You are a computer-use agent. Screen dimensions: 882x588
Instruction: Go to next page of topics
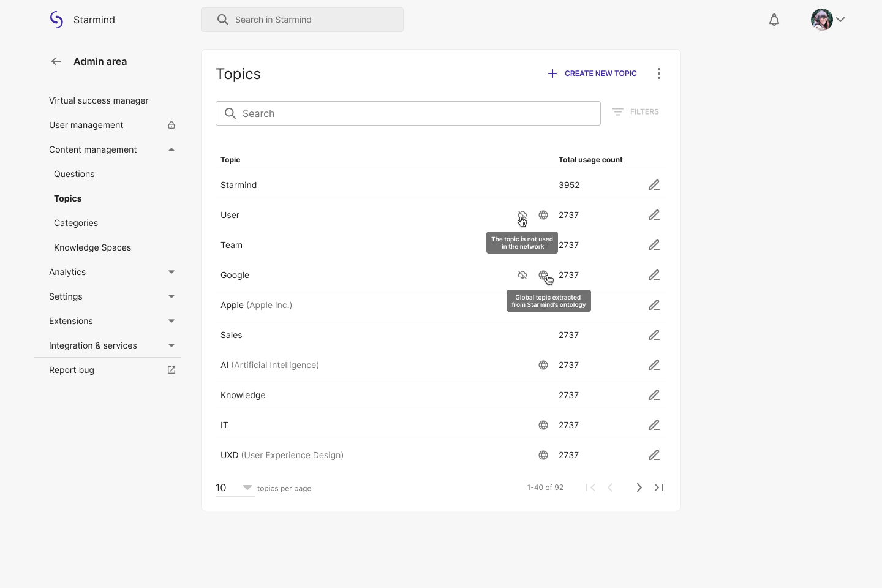[x=639, y=488]
